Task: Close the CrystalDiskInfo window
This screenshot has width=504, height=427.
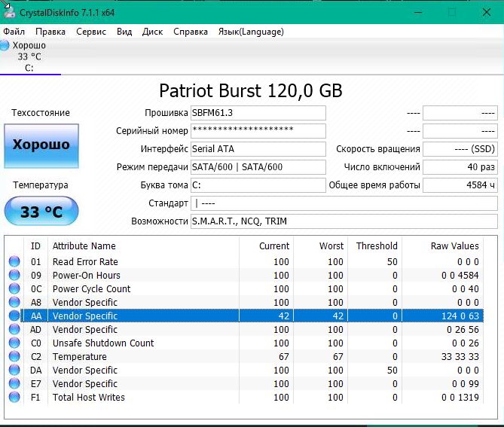Action: pyautogui.click(x=487, y=12)
